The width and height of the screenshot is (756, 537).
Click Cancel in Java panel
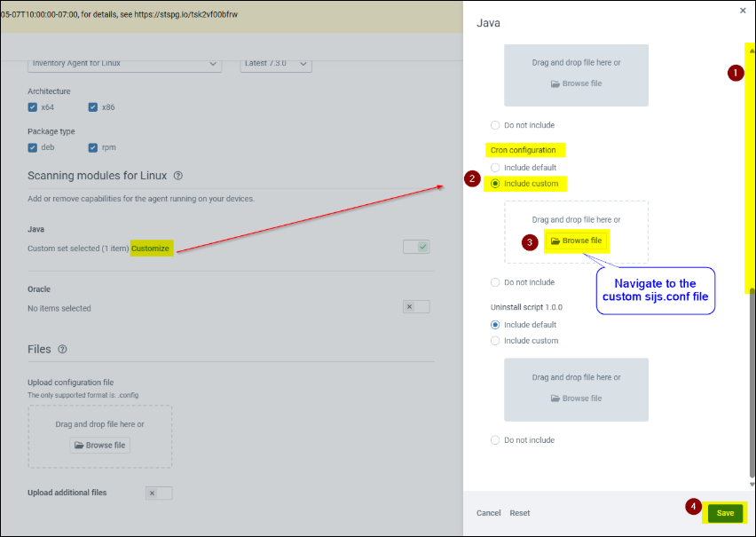(x=488, y=513)
